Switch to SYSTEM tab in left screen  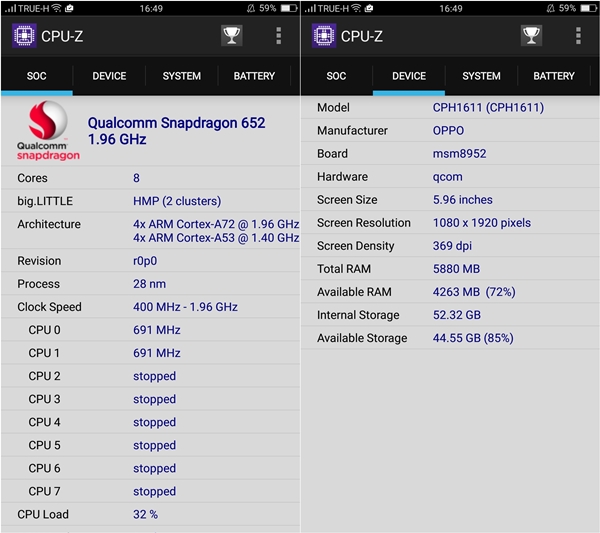(182, 76)
